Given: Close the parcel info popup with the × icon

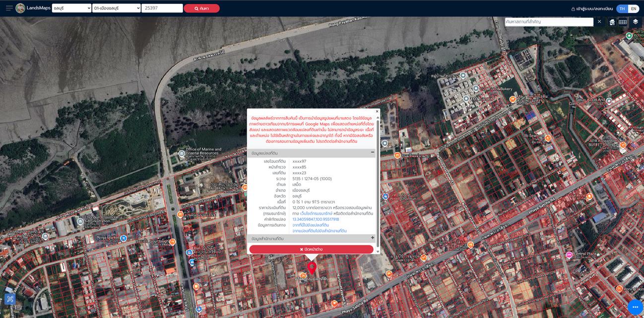Looking at the screenshot, I should point(377,111).
